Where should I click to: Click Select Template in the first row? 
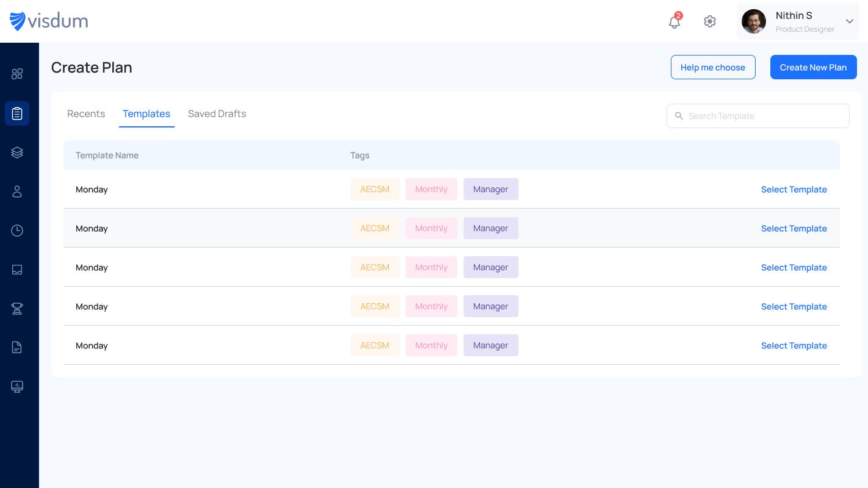pyautogui.click(x=794, y=190)
